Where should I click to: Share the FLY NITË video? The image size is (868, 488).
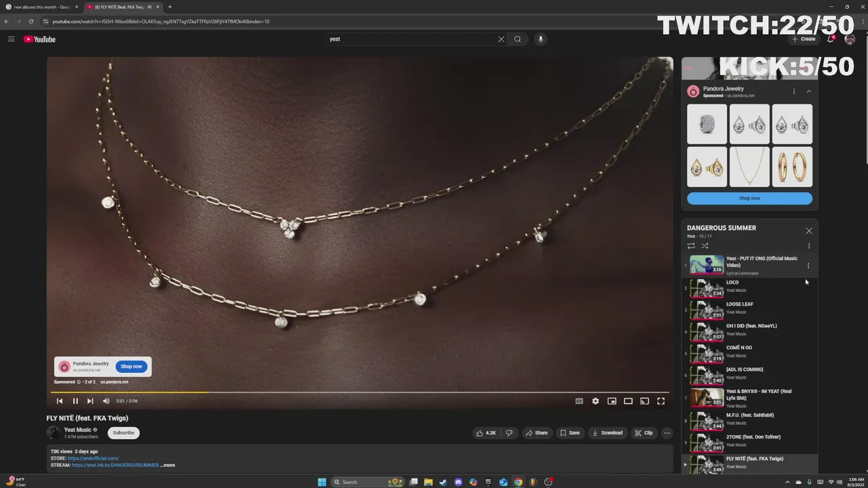tap(537, 432)
